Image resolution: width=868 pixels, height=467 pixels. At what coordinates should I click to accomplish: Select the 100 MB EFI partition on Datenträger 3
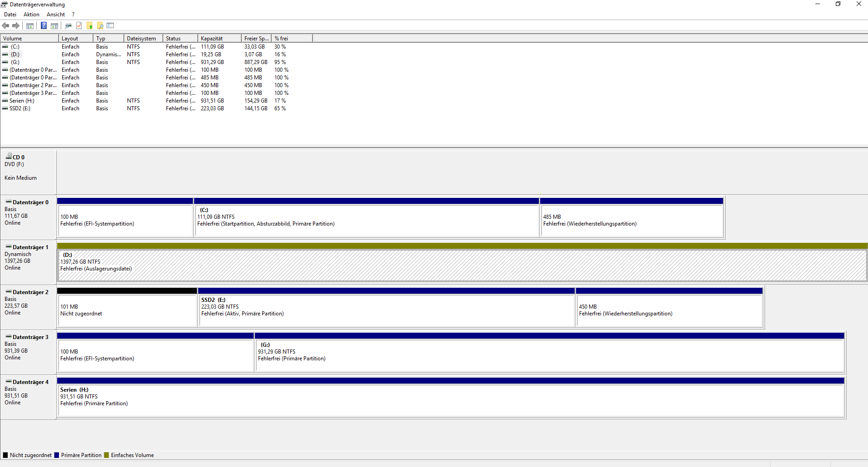(156, 352)
